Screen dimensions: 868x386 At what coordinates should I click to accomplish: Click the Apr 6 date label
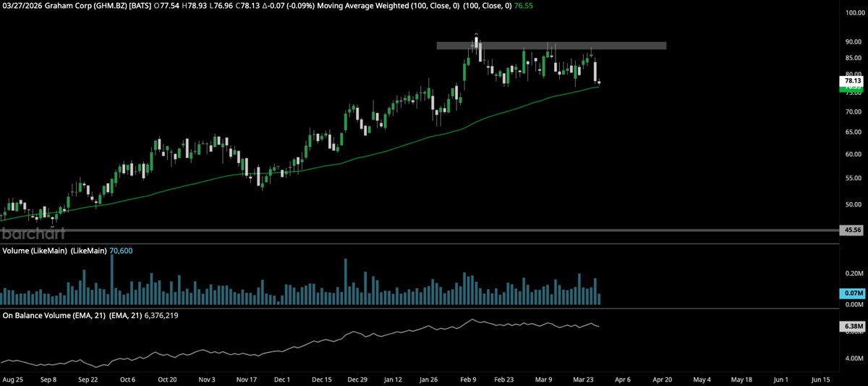pyautogui.click(x=622, y=379)
